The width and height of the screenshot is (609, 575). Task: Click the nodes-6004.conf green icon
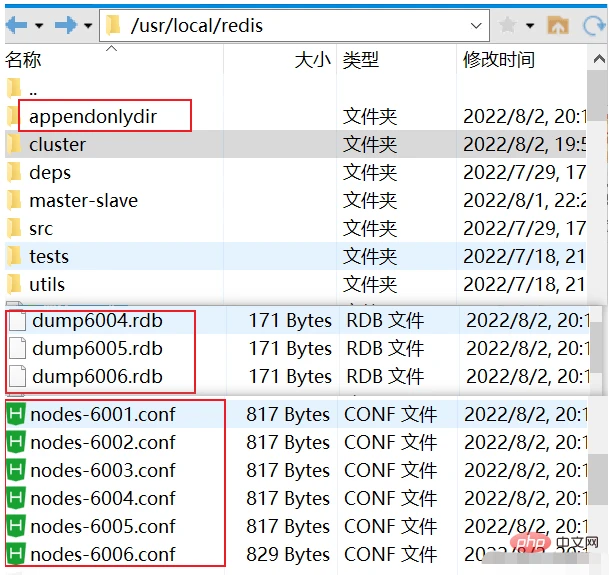[x=16, y=498]
